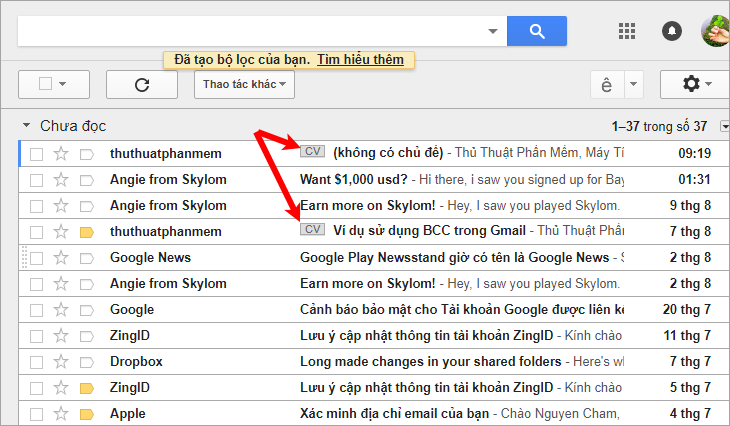Click the CV label on Ví dụ sử dụng BCC email
The width and height of the screenshot is (730, 426).
(312, 229)
